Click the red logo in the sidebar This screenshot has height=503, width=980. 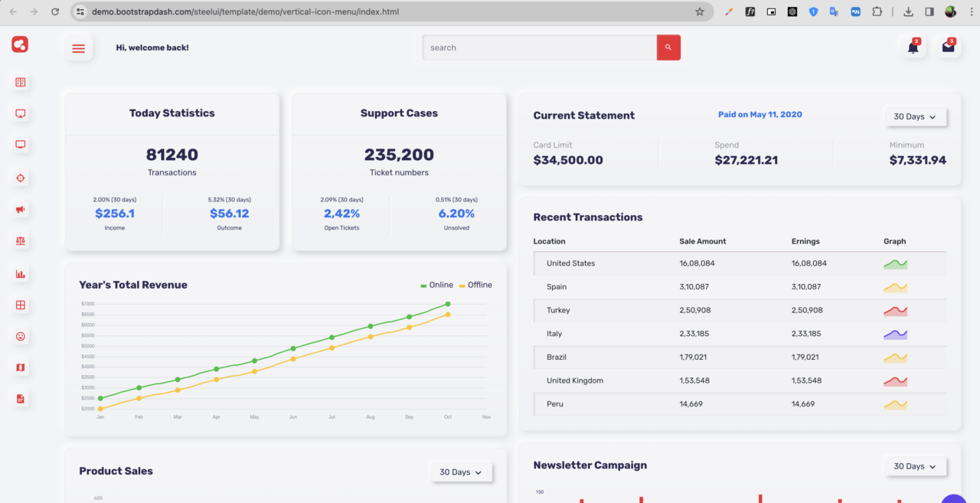click(x=20, y=44)
